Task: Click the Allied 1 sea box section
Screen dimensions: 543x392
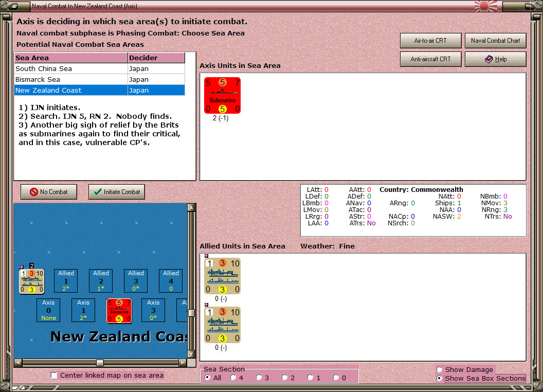Action: (66, 281)
